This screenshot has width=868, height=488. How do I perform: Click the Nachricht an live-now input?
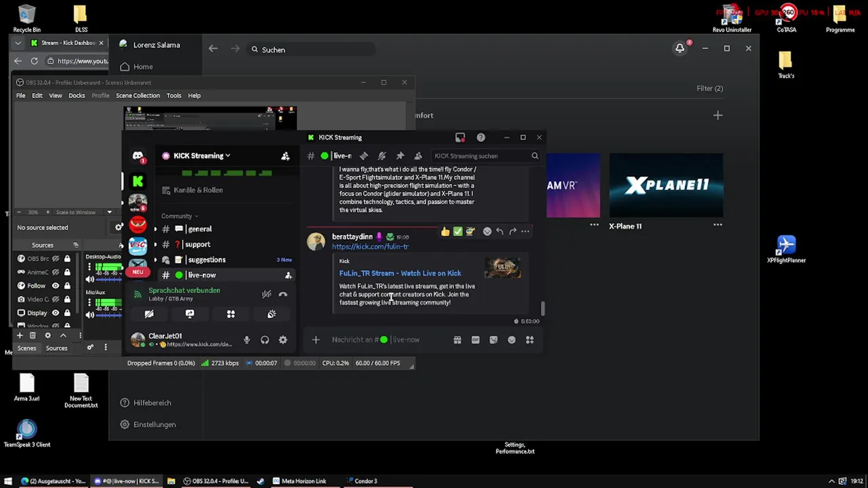[x=389, y=340]
